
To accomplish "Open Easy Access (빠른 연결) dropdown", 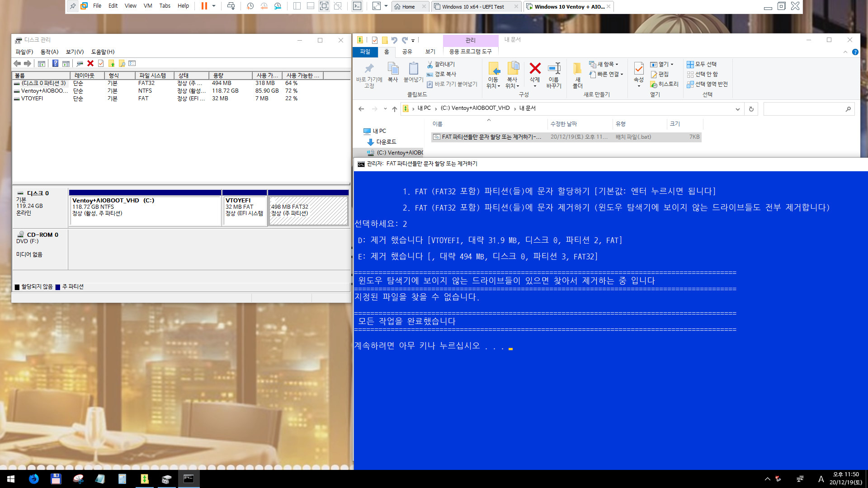I will pos(606,74).
